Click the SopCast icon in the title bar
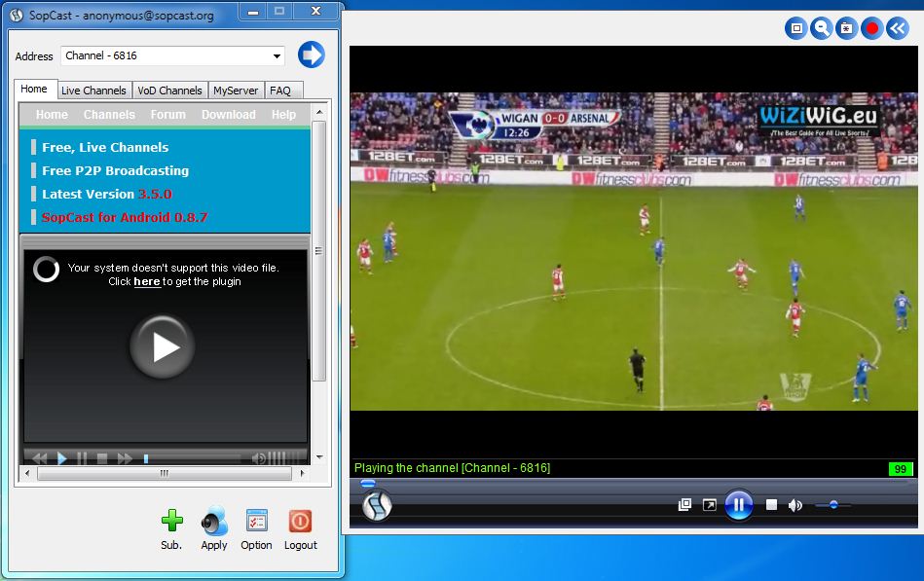The image size is (924, 581). click(x=16, y=15)
